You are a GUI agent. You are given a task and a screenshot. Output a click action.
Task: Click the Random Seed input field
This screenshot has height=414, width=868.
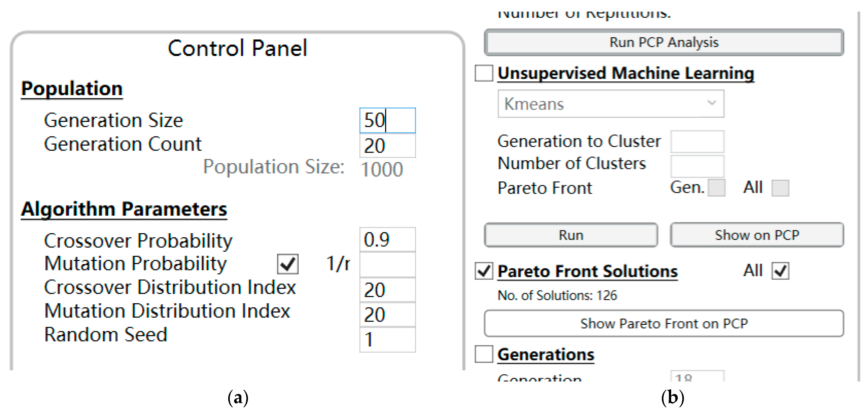tap(388, 339)
